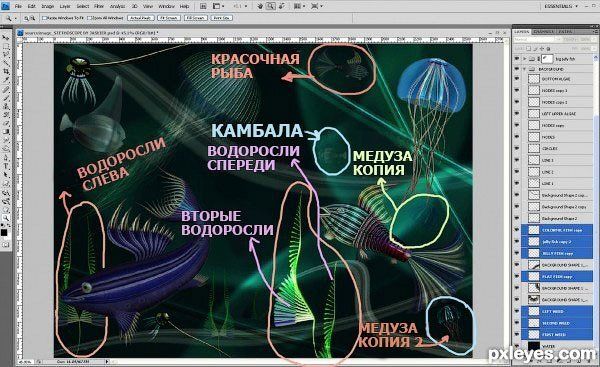600x367 pixels.
Task: Switch to the Channels tab
Action: click(x=543, y=32)
